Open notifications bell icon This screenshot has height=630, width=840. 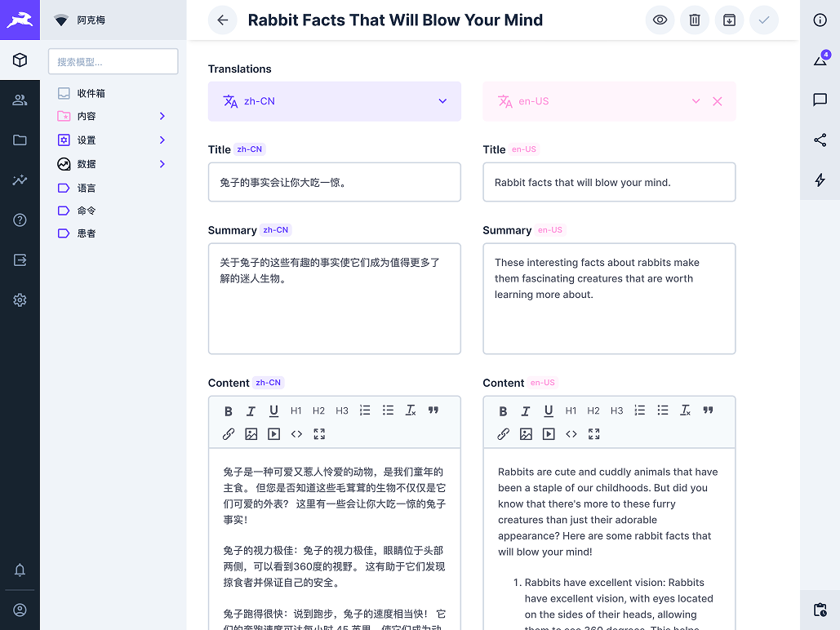pos(20,570)
